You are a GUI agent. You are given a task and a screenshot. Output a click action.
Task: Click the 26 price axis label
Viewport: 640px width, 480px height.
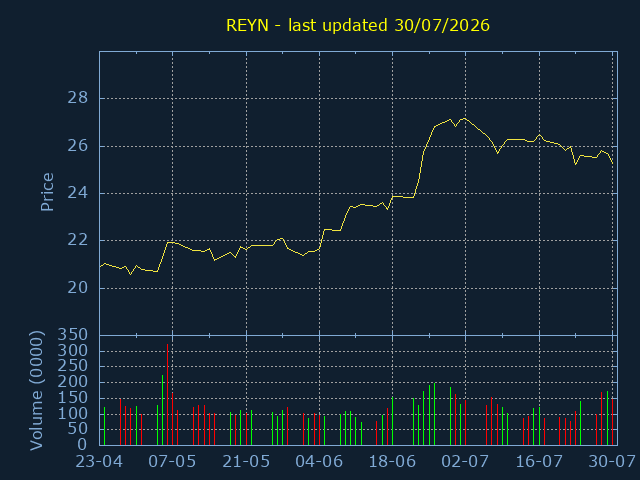pyautogui.click(x=78, y=146)
